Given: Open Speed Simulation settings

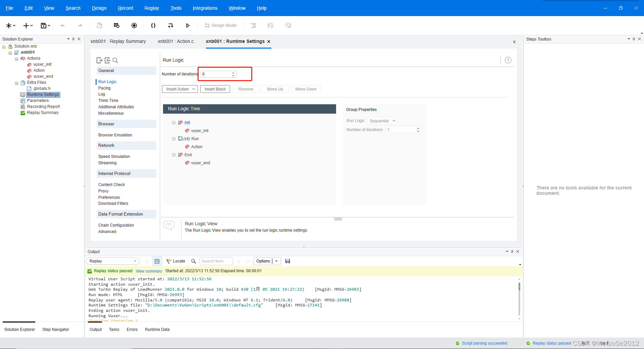Looking at the screenshot, I should (114, 157).
